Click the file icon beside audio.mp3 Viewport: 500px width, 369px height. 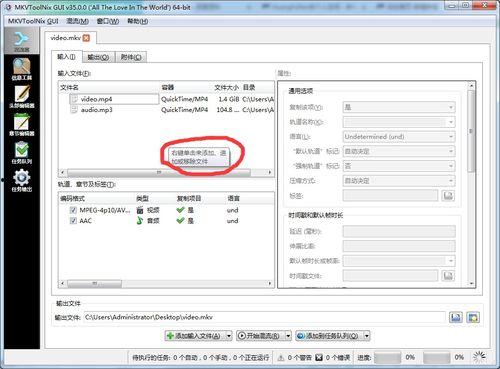pos(74,110)
